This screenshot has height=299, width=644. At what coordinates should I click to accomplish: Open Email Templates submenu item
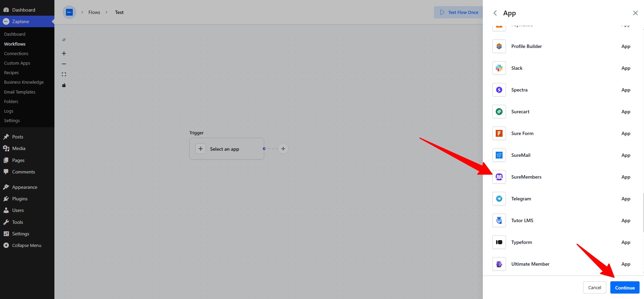pos(20,92)
